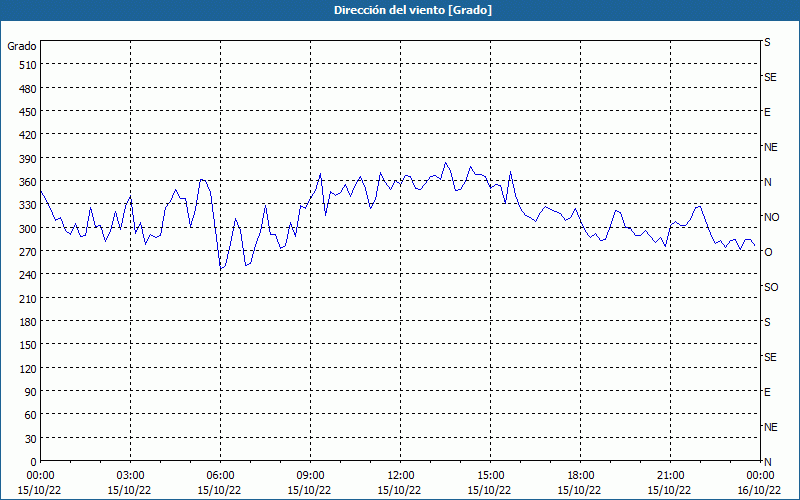Select the 'S' compass label at 180 level

click(767, 322)
